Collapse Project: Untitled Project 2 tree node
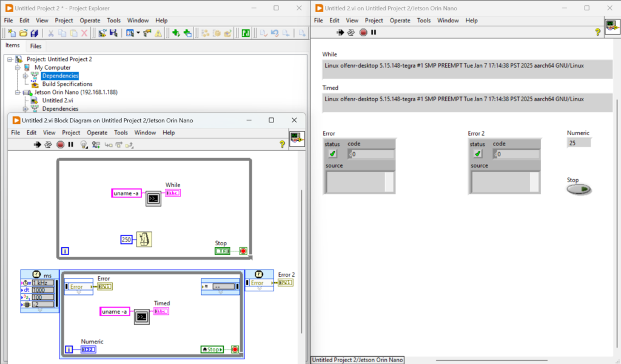Screen dimensions: 621x364 coord(10,59)
